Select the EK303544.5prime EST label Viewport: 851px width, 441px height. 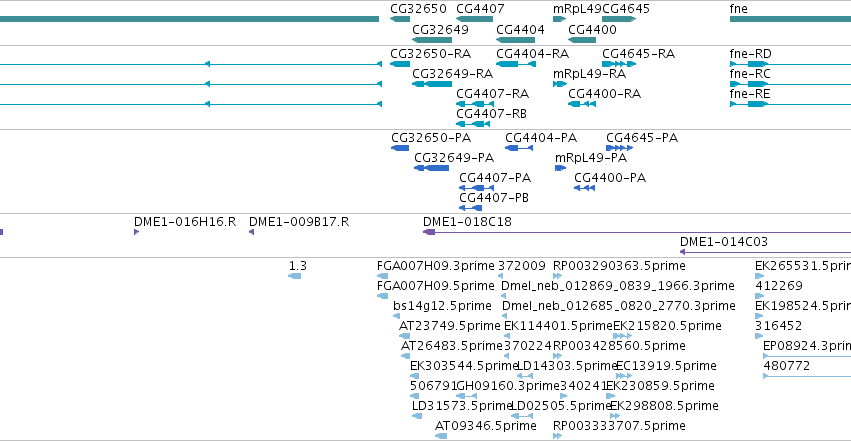[464, 367]
